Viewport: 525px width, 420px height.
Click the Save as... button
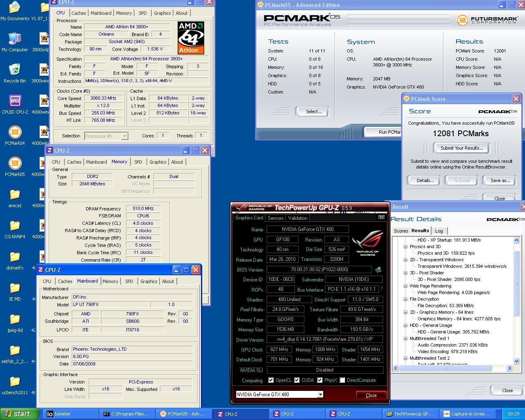pos(500,180)
